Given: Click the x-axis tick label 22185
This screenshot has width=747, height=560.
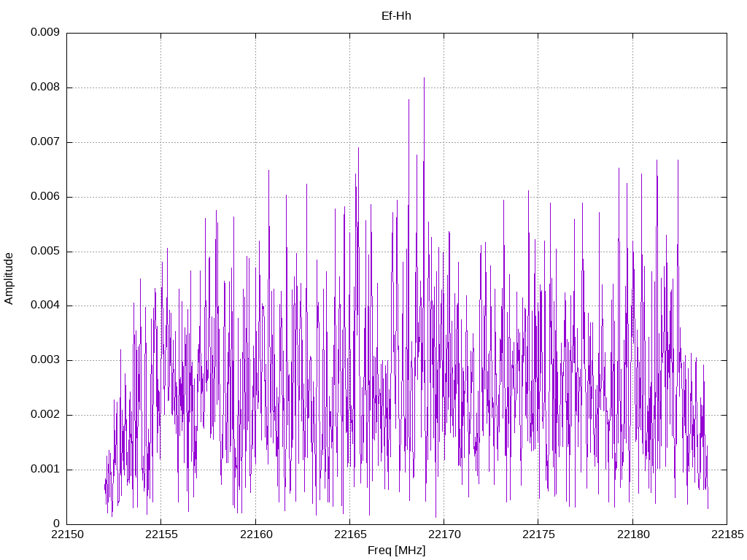Looking at the screenshot, I should click(x=727, y=534).
